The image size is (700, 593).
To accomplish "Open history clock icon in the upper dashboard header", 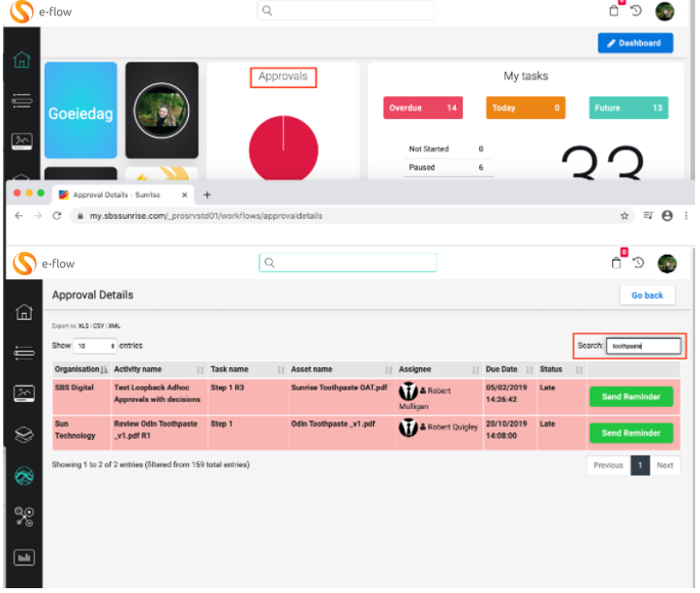I will [x=636, y=11].
